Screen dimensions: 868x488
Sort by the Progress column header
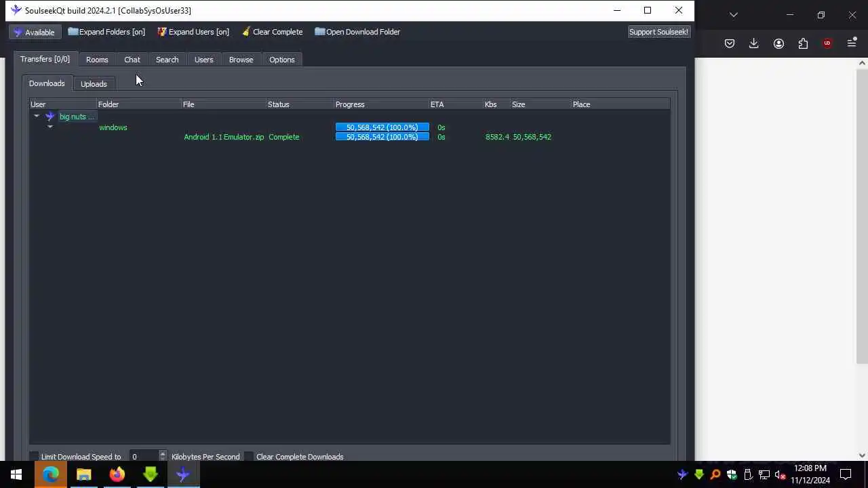(382, 104)
